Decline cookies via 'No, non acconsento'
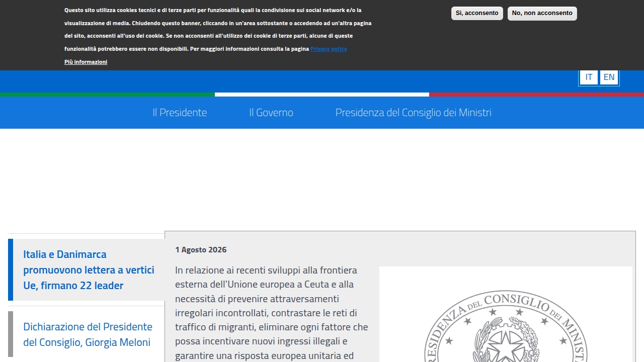The image size is (644, 362). [x=542, y=13]
